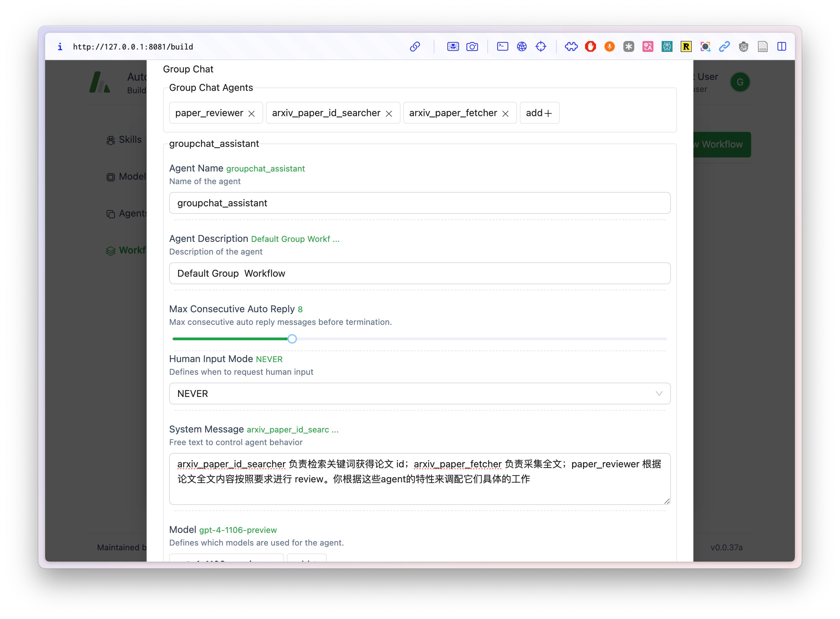This screenshot has width=840, height=619.
Task: Remove paper_reviewer from group chat agents
Action: [252, 113]
